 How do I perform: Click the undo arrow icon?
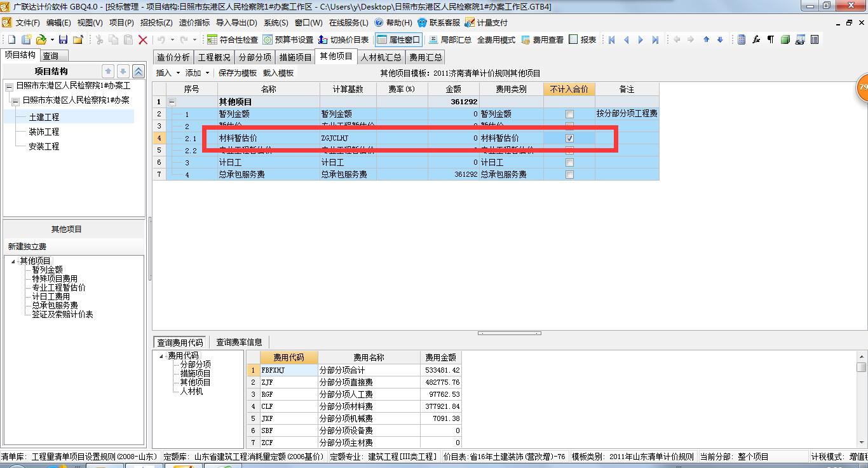pos(161,39)
